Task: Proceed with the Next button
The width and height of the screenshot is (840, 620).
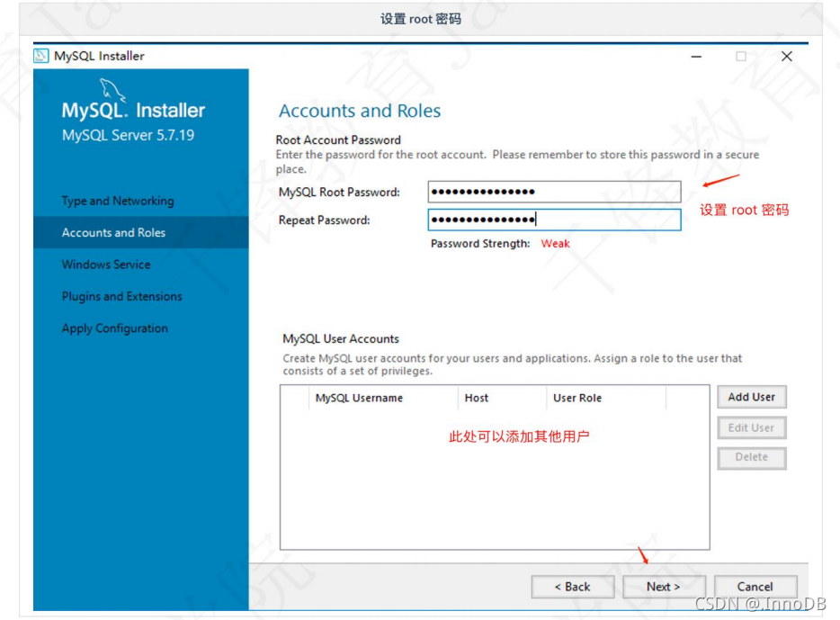Action: point(664,587)
